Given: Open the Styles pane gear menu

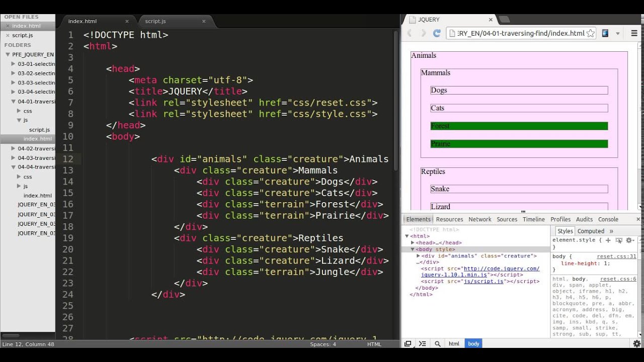Looking at the screenshot, I should (x=629, y=240).
